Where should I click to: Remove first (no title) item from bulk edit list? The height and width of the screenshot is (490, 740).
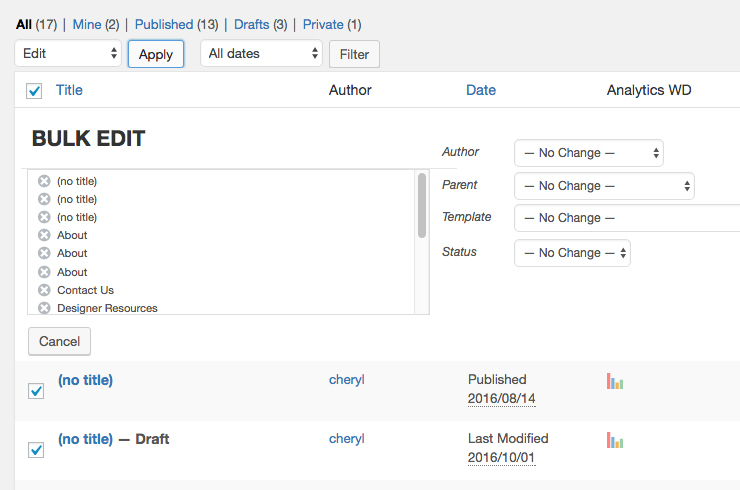44,181
